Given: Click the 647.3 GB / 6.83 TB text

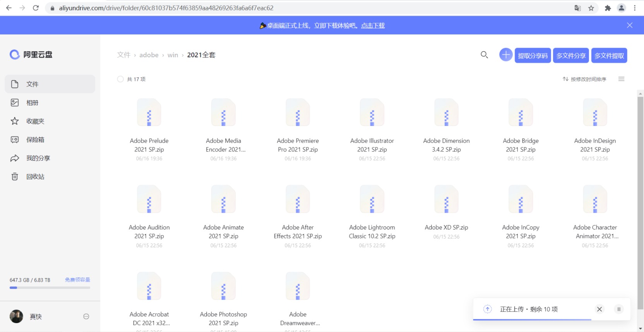Looking at the screenshot, I should click(30, 280).
